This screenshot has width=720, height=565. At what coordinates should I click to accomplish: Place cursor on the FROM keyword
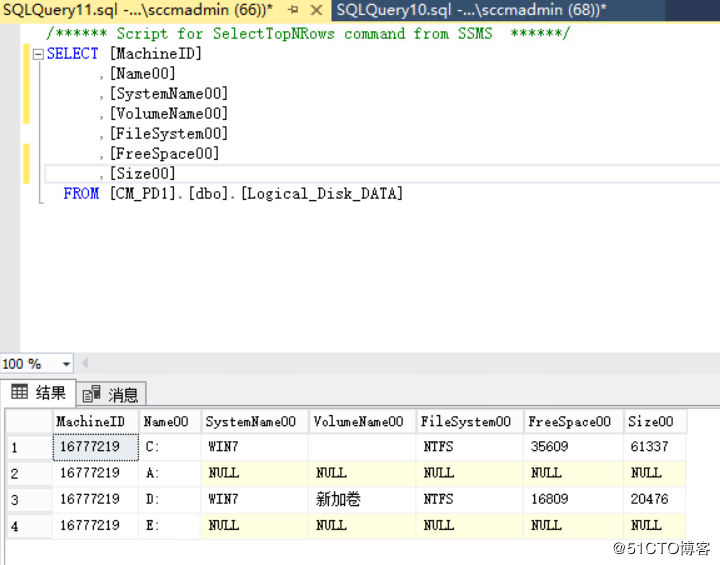[81, 193]
